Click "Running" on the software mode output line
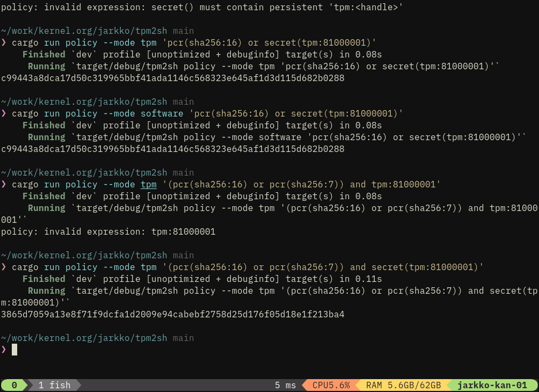Viewport: 539px width, 392px height. (46, 137)
